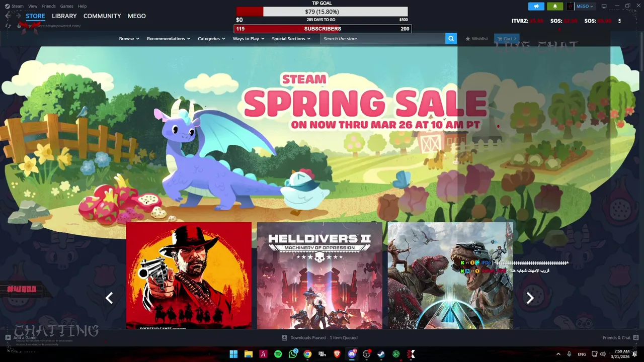Click the Search the store field
Screen dimensions: 644x362
(x=382, y=39)
